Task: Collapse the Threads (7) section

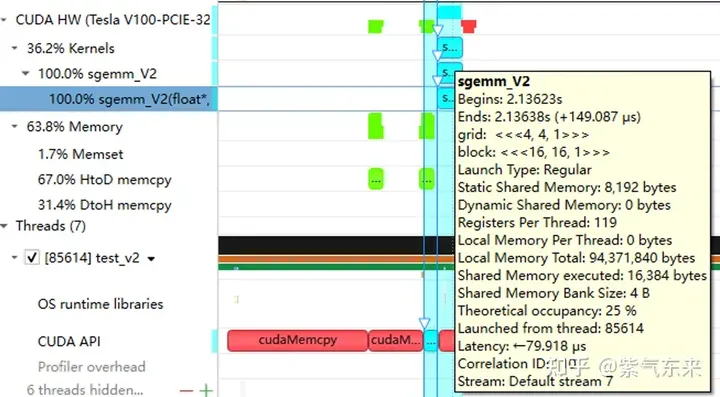Action: (4, 226)
